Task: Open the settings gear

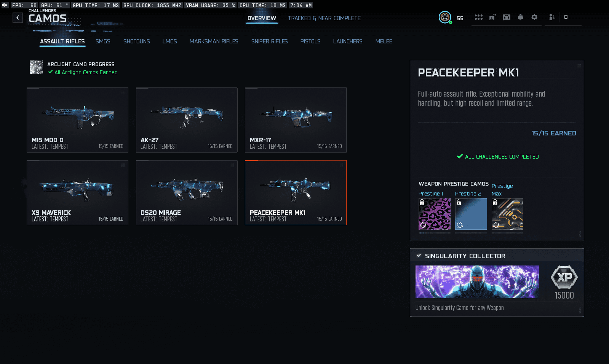Action: tap(534, 17)
